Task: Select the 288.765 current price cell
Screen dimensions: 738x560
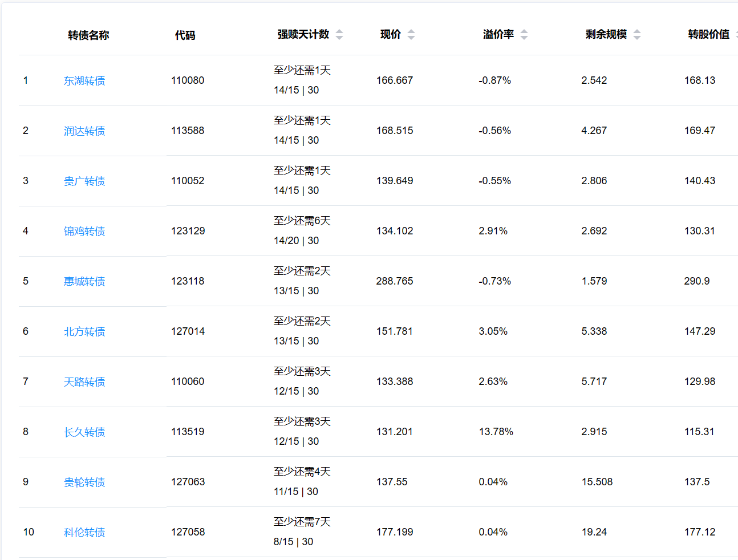Action: [x=394, y=281]
